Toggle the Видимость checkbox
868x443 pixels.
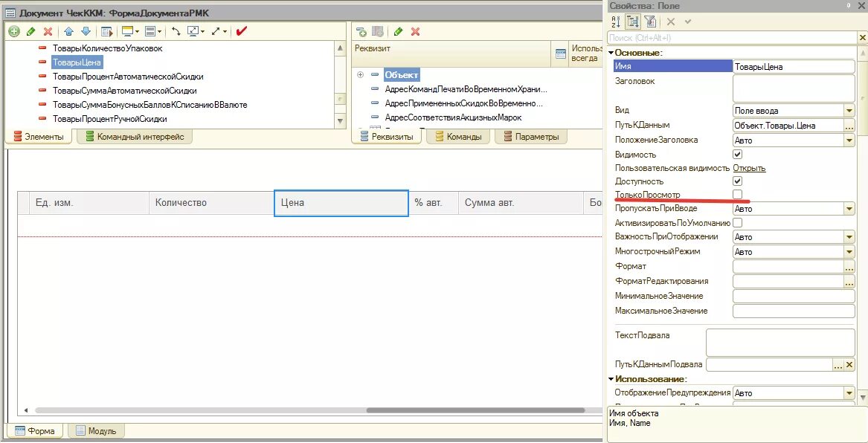pyautogui.click(x=737, y=155)
